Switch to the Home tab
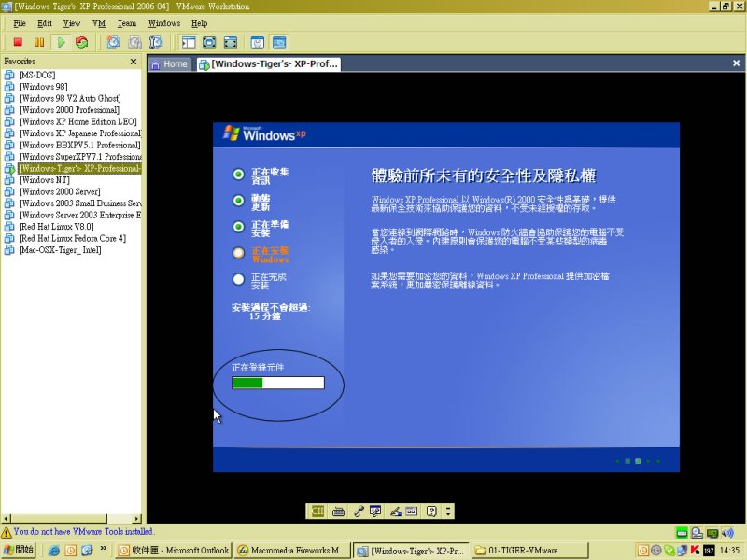Screen dimensions: 747x560 tap(169, 63)
